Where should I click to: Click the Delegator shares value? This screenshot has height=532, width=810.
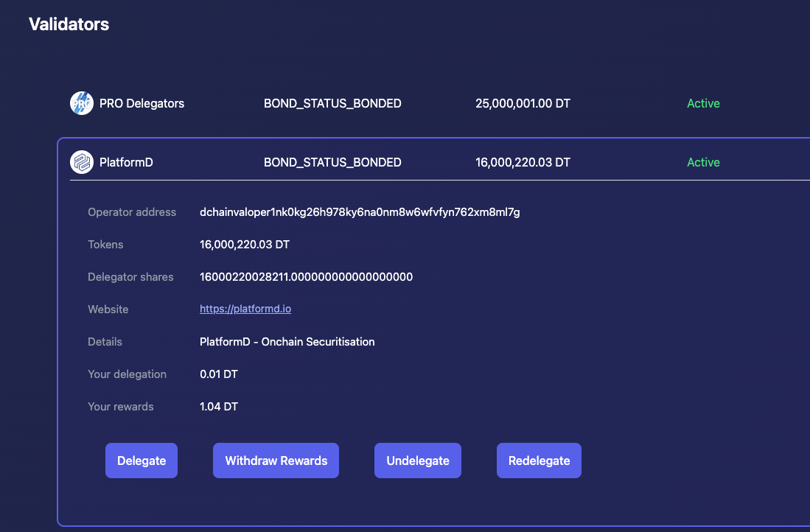306,276
